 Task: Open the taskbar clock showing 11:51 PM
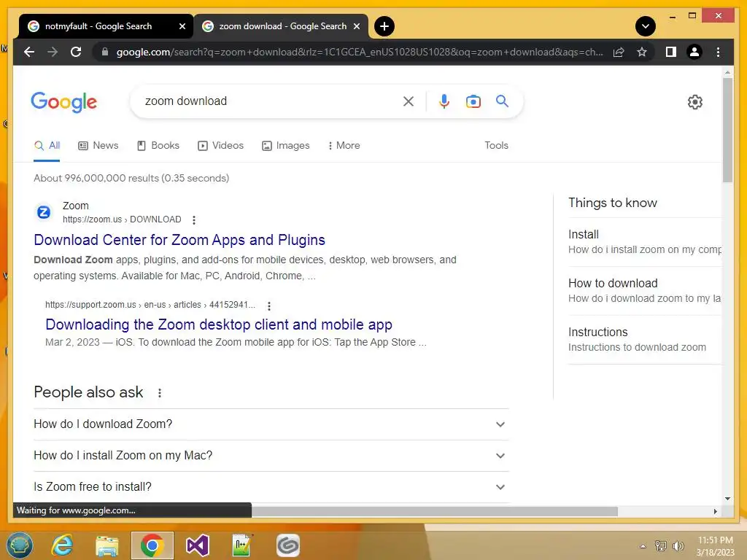(715, 546)
